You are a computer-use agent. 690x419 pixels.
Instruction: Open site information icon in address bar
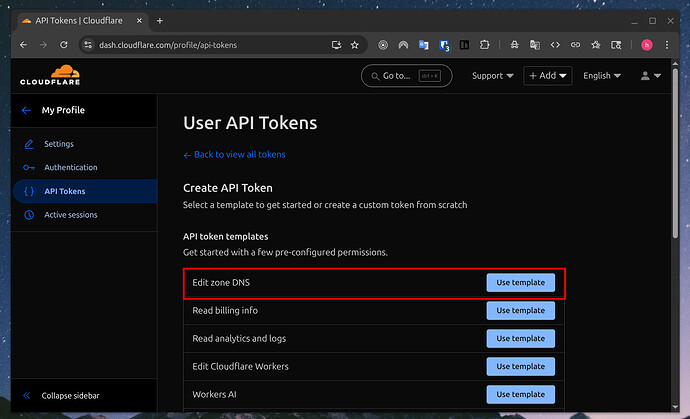88,45
